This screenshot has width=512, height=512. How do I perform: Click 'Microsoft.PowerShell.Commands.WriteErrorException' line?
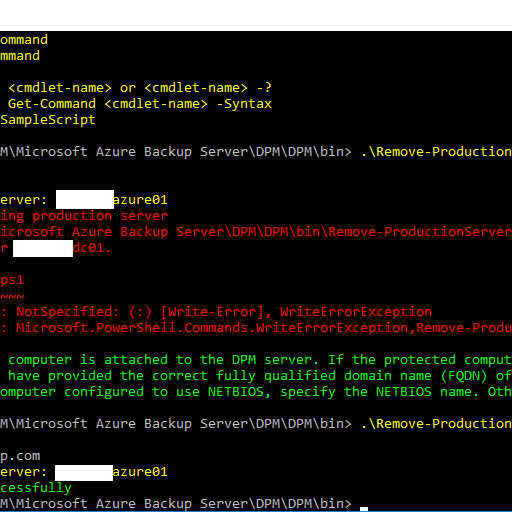256,328
